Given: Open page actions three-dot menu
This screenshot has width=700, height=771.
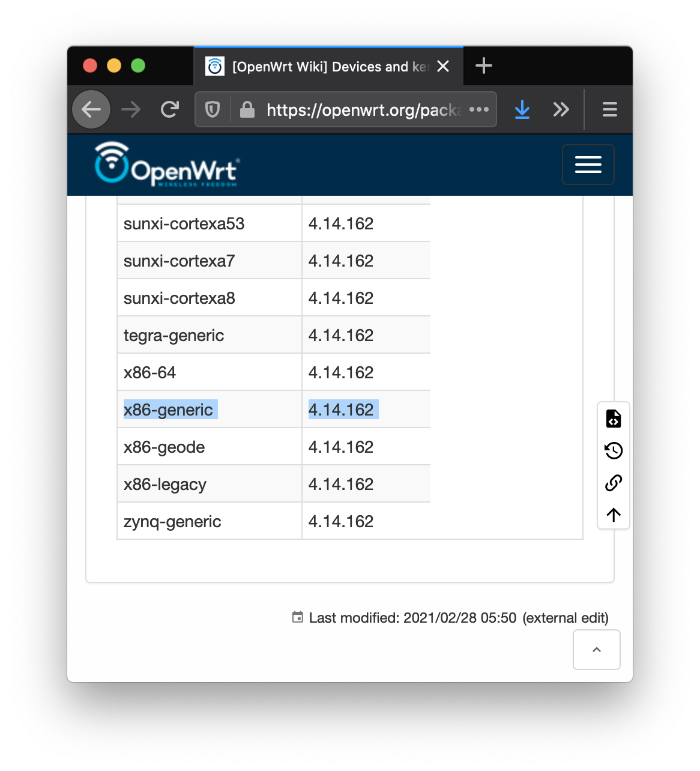Looking at the screenshot, I should pos(479,109).
